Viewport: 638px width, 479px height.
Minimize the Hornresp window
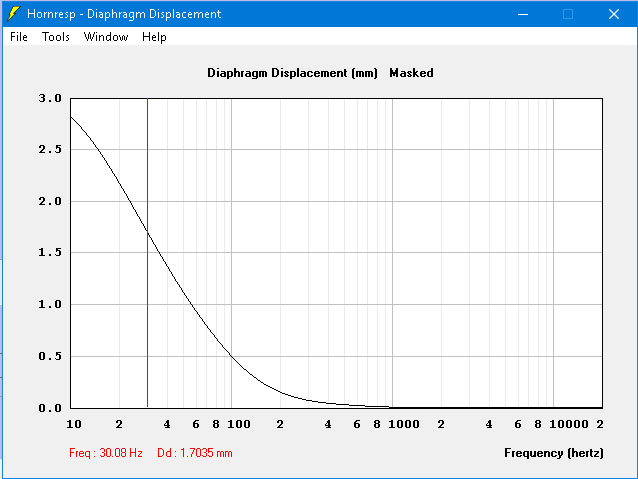click(x=523, y=14)
